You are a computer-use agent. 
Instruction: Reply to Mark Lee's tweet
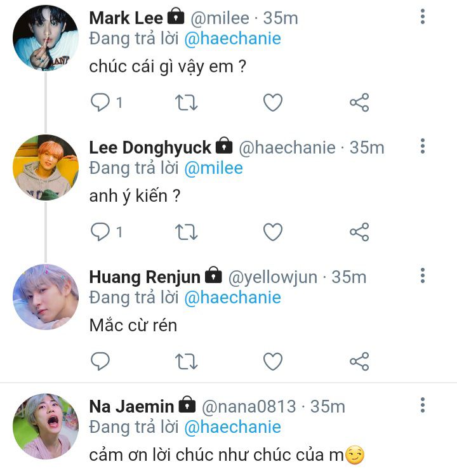pyautogui.click(x=100, y=103)
